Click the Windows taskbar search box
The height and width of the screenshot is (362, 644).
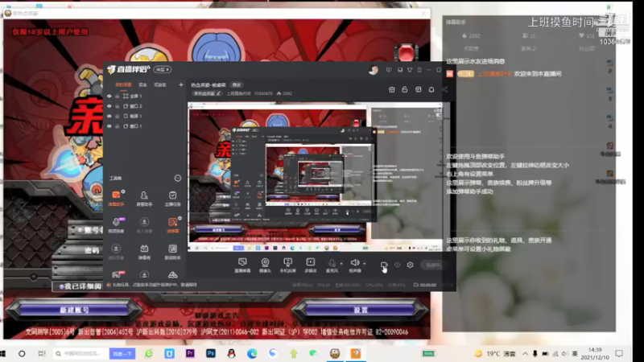pyautogui.click(x=81, y=353)
